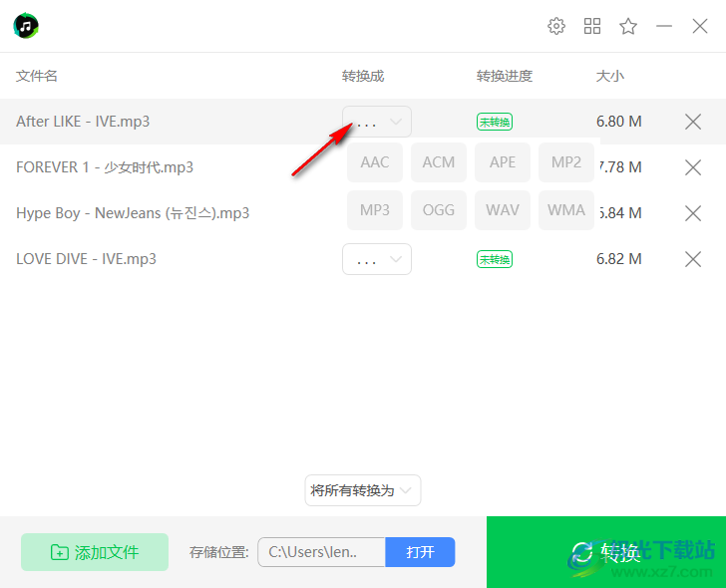Image resolution: width=726 pixels, height=588 pixels.
Task: Open format dropdown for After LIKE row
Action: coord(377,122)
